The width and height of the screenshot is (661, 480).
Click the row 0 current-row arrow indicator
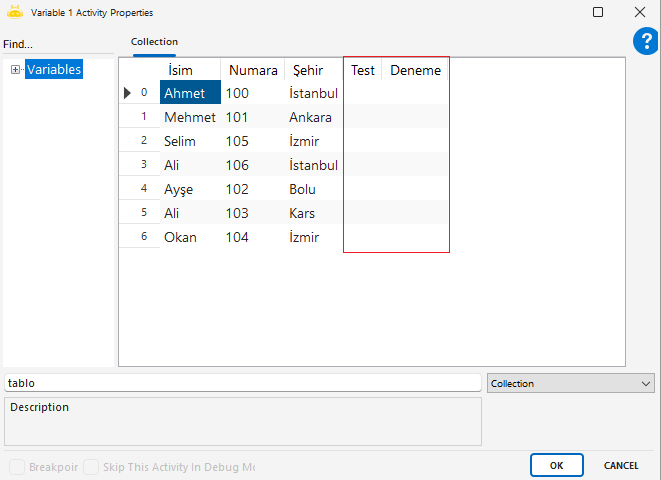127,93
